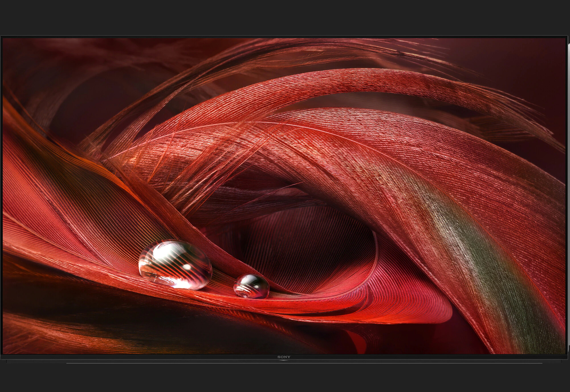Click the large water droplet
570x392 pixels.
(175, 265)
